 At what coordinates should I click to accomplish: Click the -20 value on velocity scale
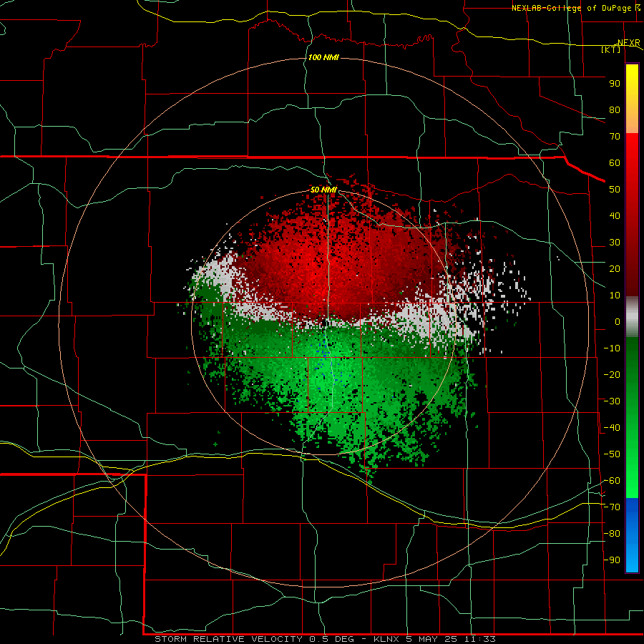tap(612, 374)
